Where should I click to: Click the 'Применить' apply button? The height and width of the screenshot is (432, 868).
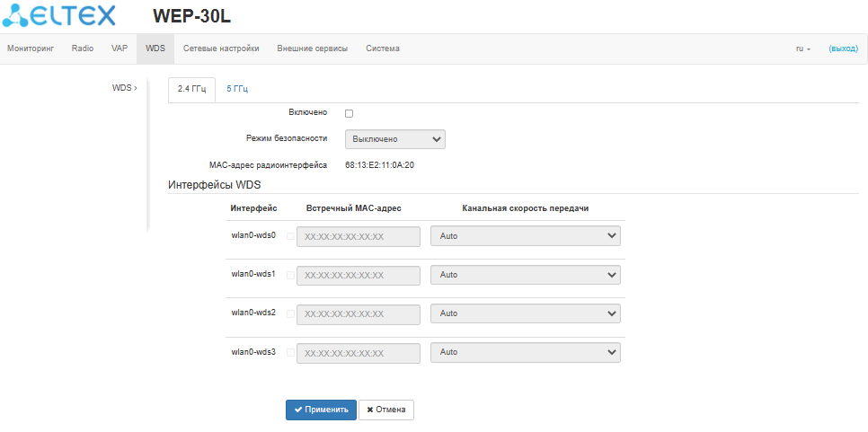click(x=321, y=410)
